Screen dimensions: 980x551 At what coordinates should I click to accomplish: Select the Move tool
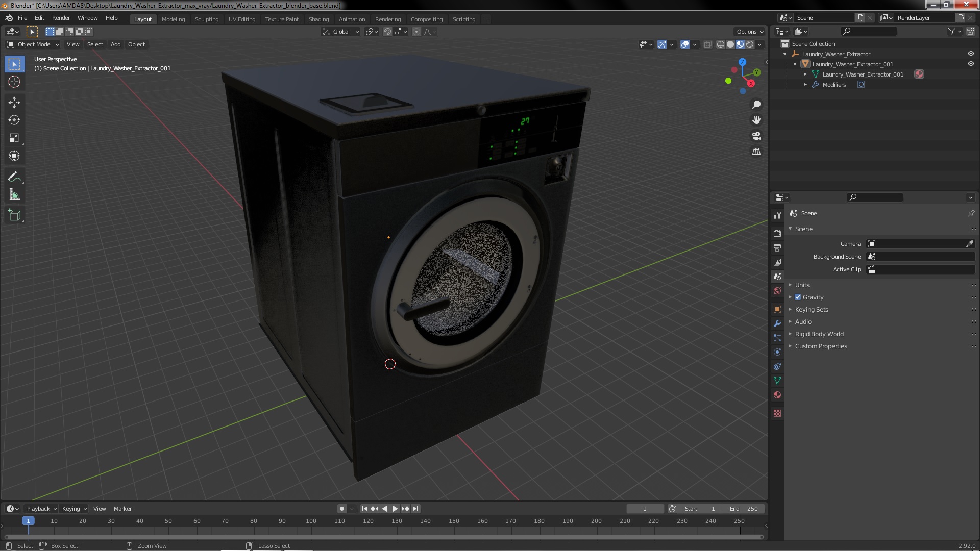pyautogui.click(x=14, y=103)
